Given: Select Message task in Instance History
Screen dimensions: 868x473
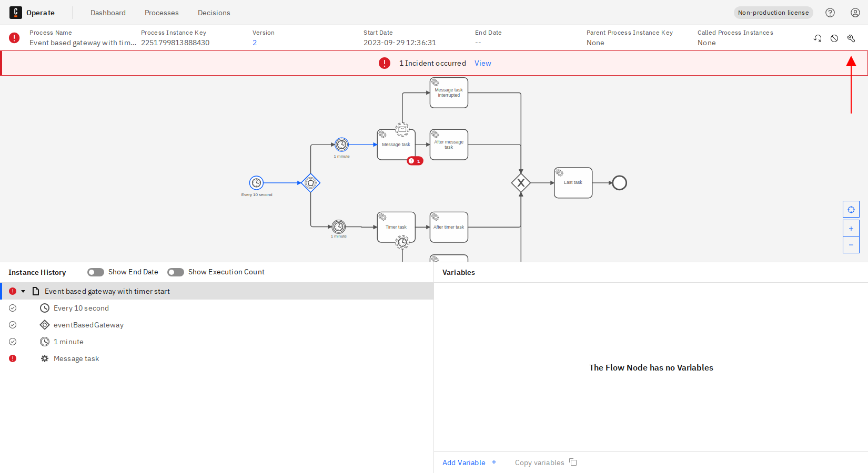Looking at the screenshot, I should tap(76, 358).
